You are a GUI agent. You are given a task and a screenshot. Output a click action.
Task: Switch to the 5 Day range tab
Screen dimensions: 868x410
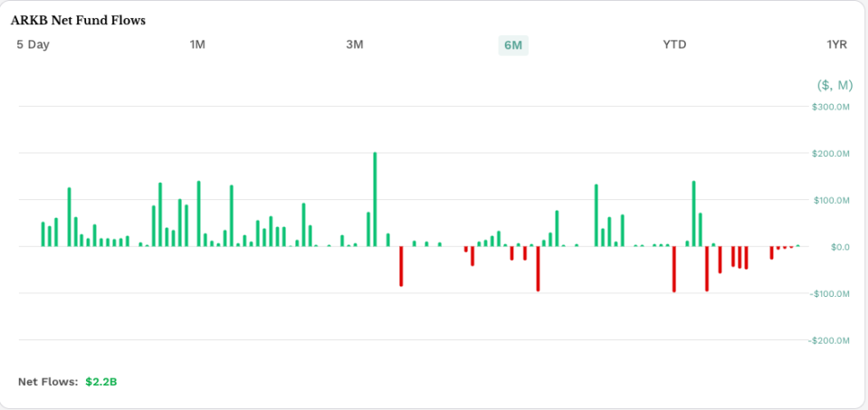click(x=33, y=44)
